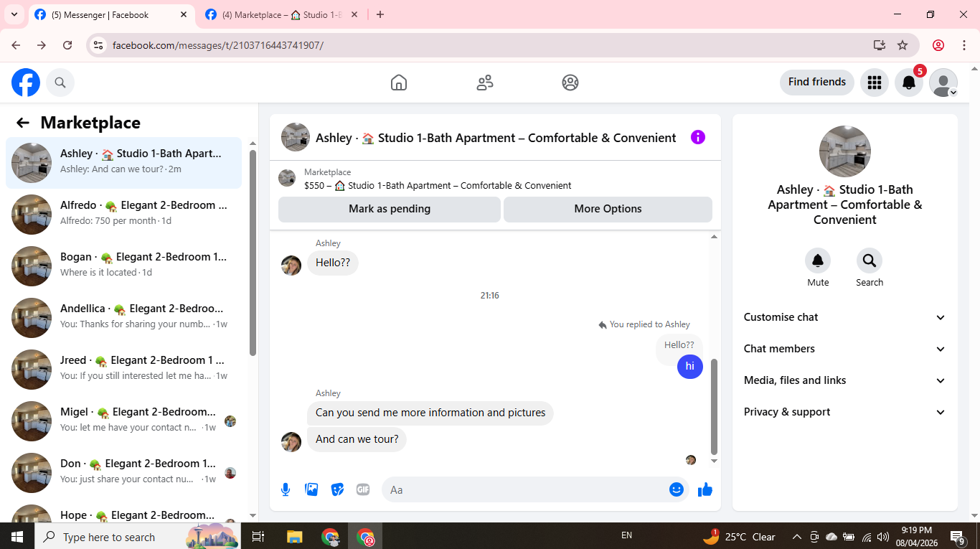Viewport: 980px width, 549px height.
Task: Open emoji picker in message box
Action: tap(677, 489)
